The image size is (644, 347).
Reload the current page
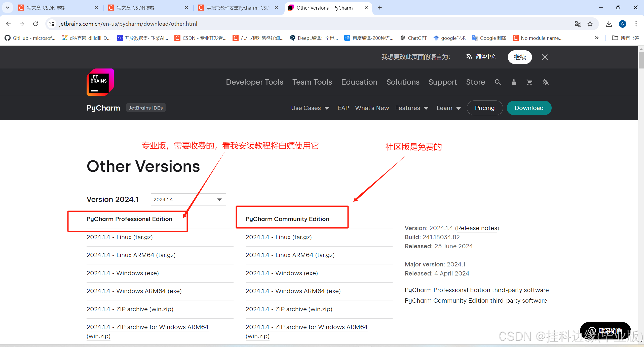(x=35, y=24)
